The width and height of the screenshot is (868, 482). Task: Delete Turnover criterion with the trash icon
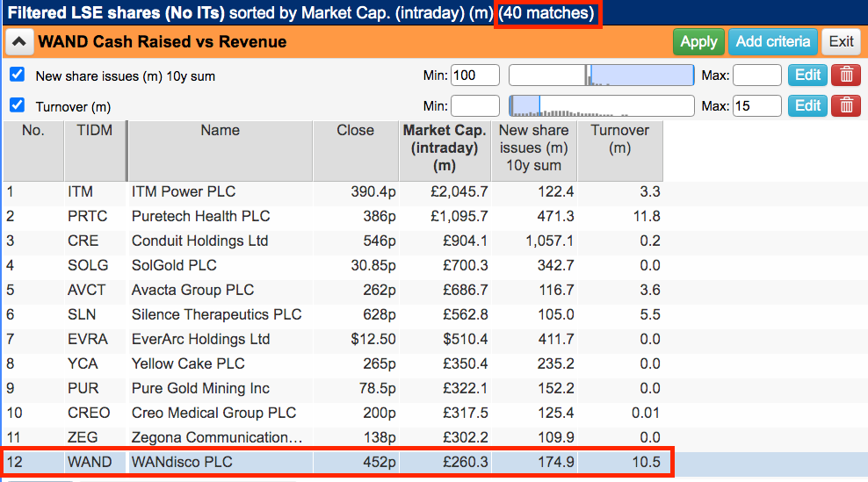coord(846,105)
